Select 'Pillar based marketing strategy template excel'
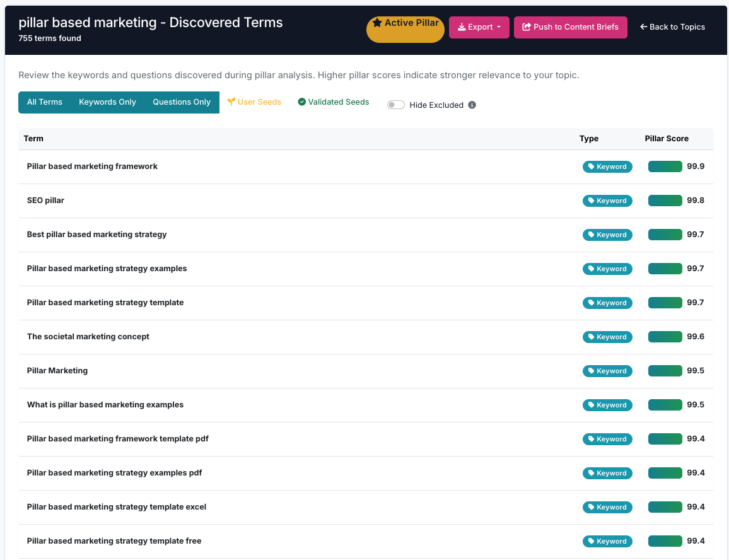Screen dimensions: 729x560 (117, 506)
